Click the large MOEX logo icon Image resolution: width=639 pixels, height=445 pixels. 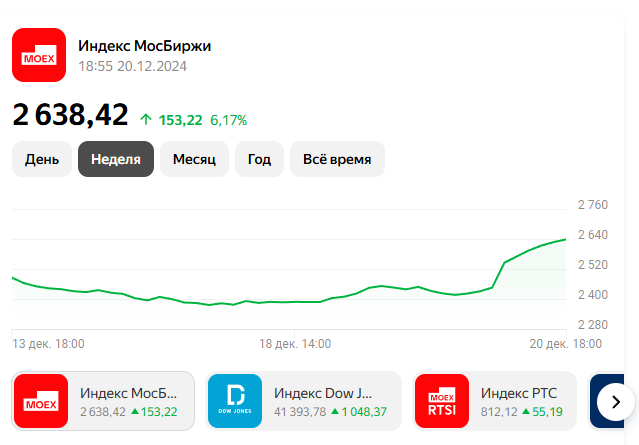click(x=39, y=55)
